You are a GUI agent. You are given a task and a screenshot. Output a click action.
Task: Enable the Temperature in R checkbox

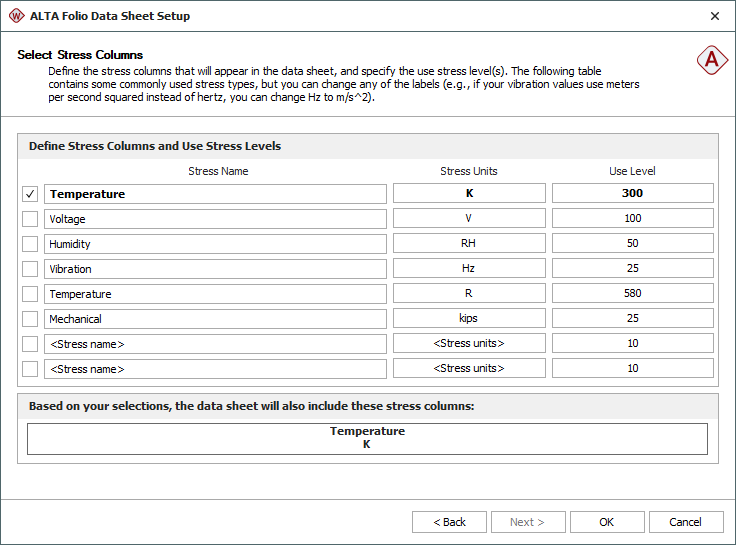click(30, 294)
